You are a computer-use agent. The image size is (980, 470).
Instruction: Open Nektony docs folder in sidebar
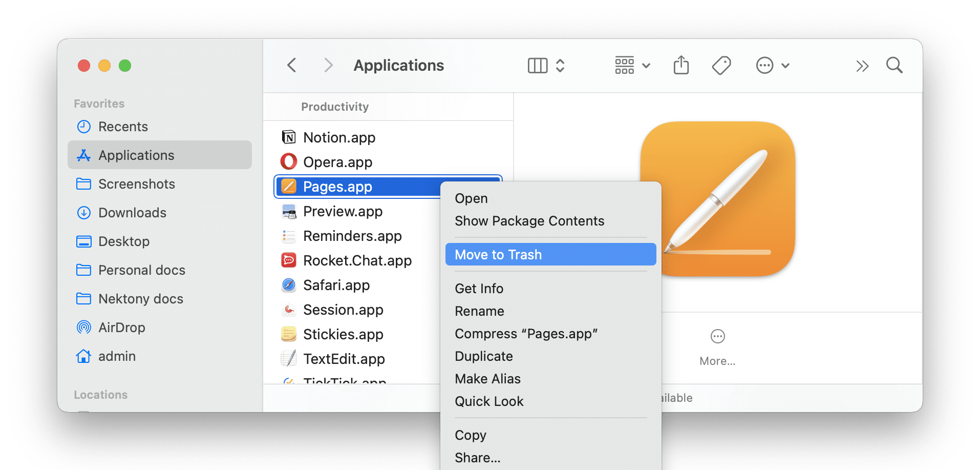160,299
